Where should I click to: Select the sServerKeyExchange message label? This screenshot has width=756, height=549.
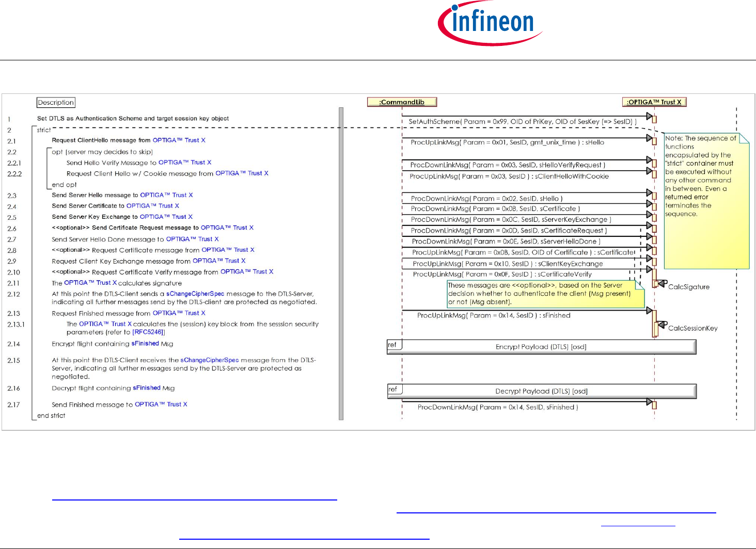(x=511, y=220)
